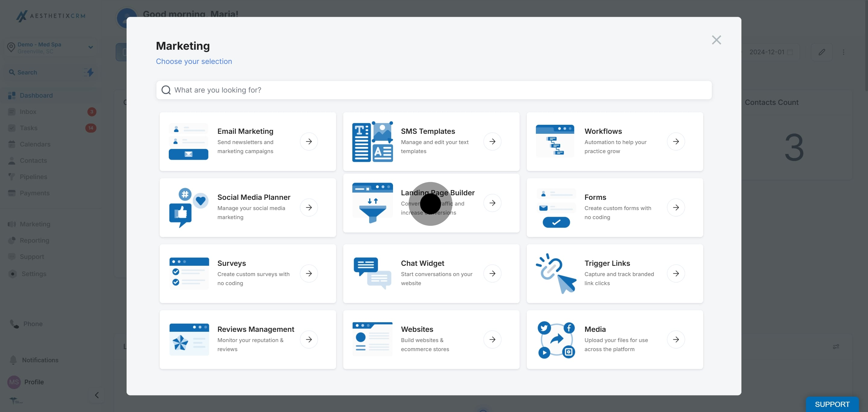This screenshot has height=412, width=868.
Task: Click the Surveys checklist illustration icon
Action: click(189, 274)
